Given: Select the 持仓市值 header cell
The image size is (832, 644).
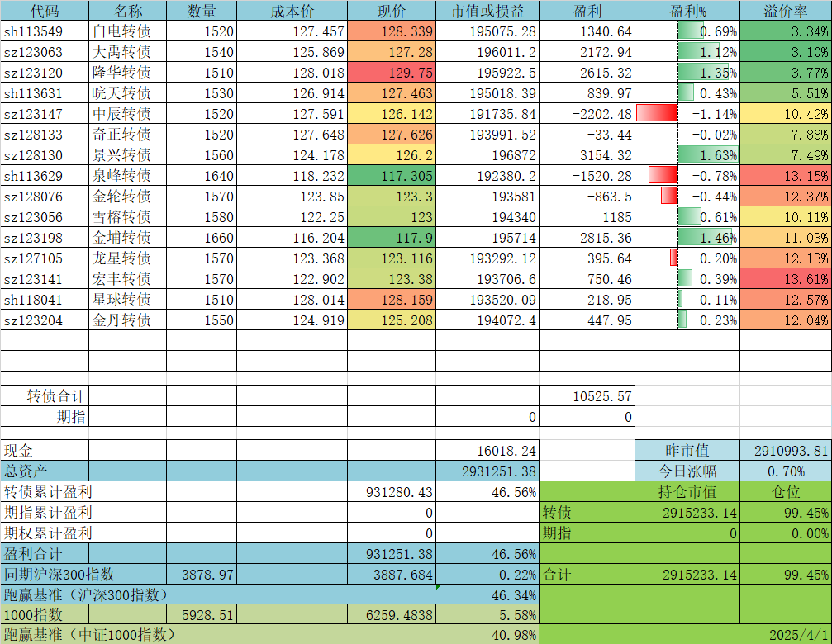Looking at the screenshot, I should [x=687, y=492].
